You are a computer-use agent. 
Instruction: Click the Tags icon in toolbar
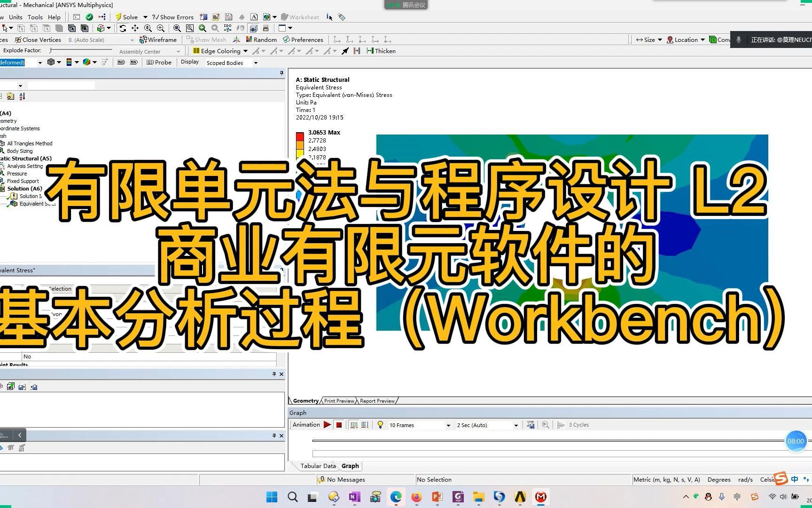342,17
